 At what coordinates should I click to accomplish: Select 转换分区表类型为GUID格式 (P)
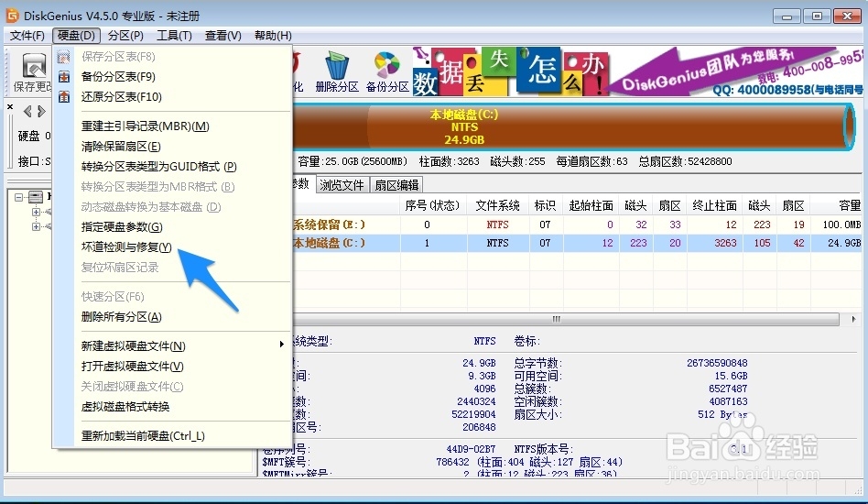[x=159, y=167]
